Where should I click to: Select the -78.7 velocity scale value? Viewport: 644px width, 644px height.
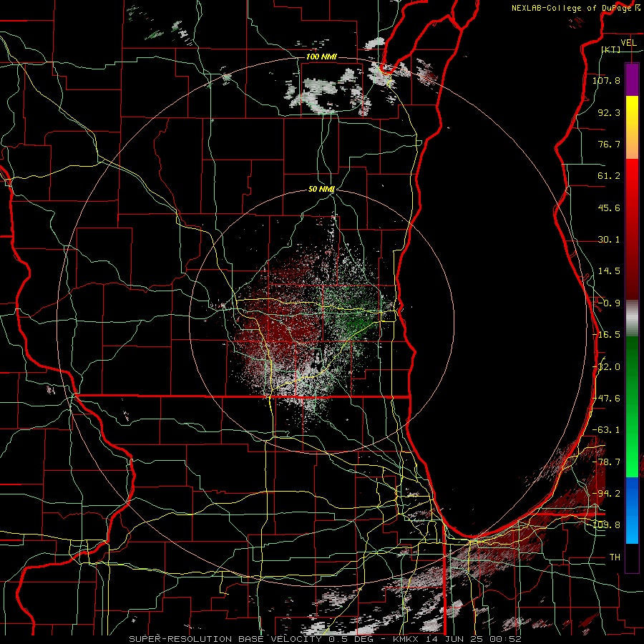tap(606, 462)
